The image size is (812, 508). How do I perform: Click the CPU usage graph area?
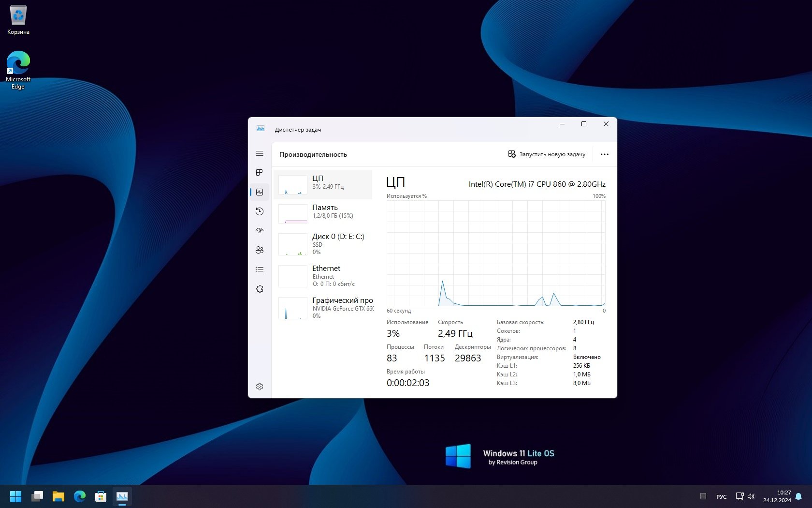pyautogui.click(x=496, y=254)
